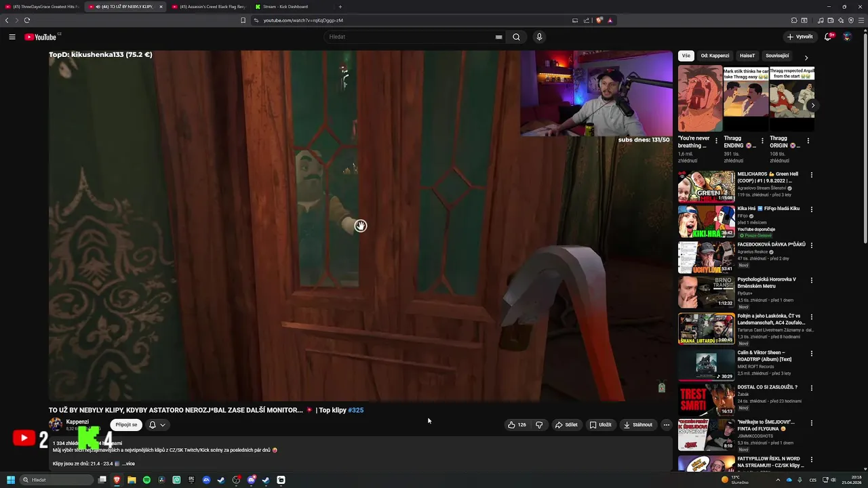The width and height of the screenshot is (868, 488).
Task: Open options menu for FACEBOOKOVÁ DÁVKA video
Action: [x=811, y=245]
